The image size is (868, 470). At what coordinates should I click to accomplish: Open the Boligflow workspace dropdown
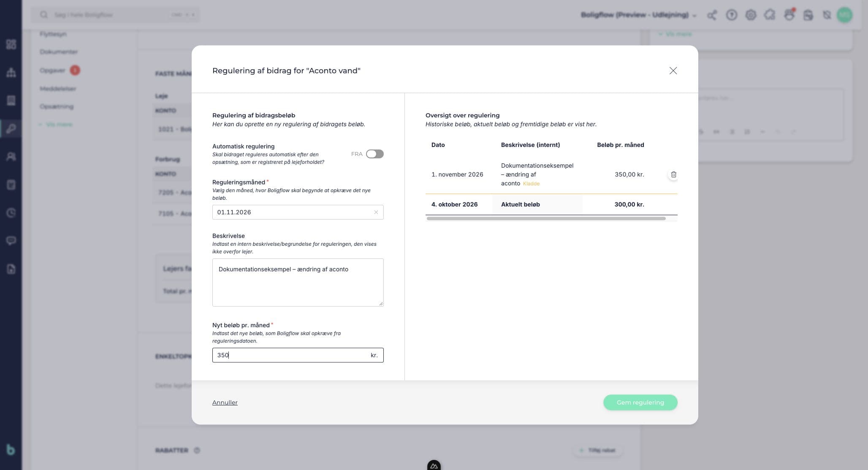pos(638,15)
